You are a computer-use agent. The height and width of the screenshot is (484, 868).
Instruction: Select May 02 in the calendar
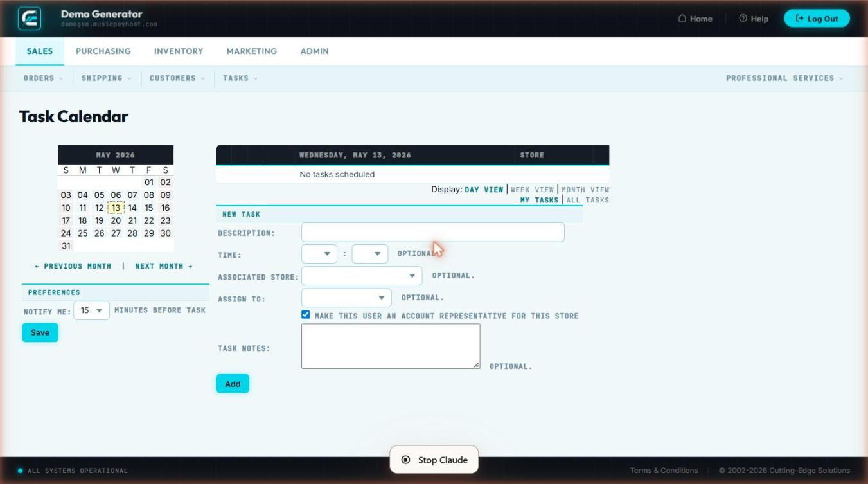pos(166,182)
